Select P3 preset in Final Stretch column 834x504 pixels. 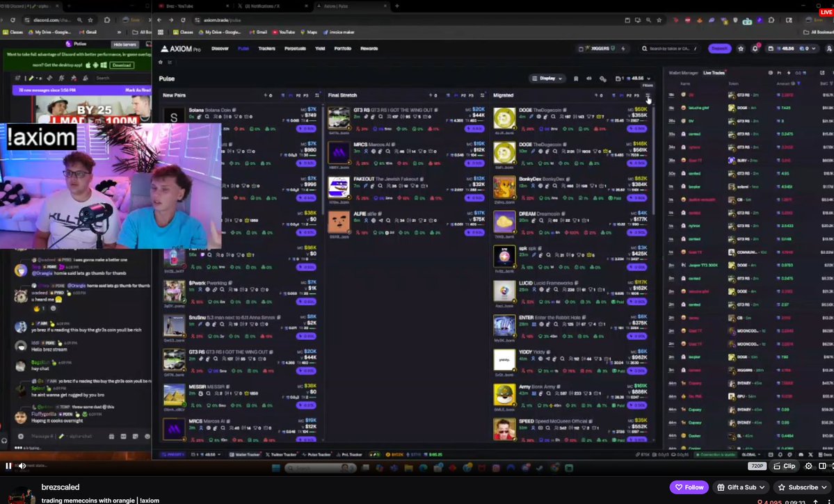[471, 96]
